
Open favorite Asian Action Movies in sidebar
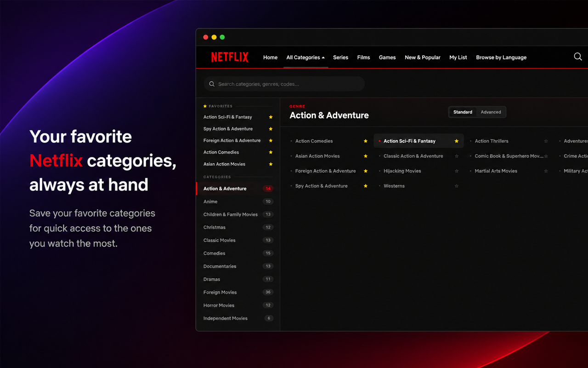[225, 164]
